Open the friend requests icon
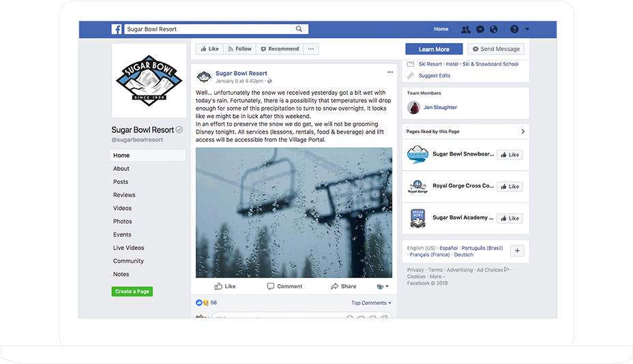The width and height of the screenshot is (633, 364). pyautogui.click(x=465, y=29)
